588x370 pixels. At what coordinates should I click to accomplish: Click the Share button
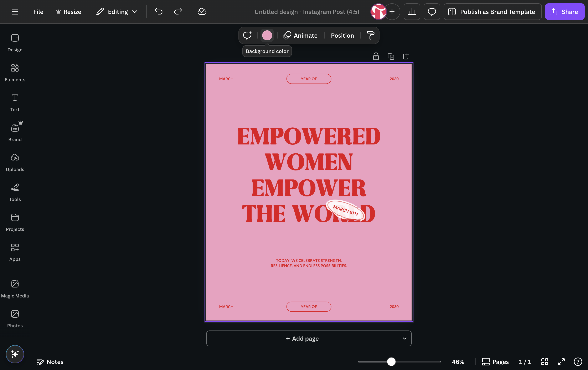click(565, 12)
